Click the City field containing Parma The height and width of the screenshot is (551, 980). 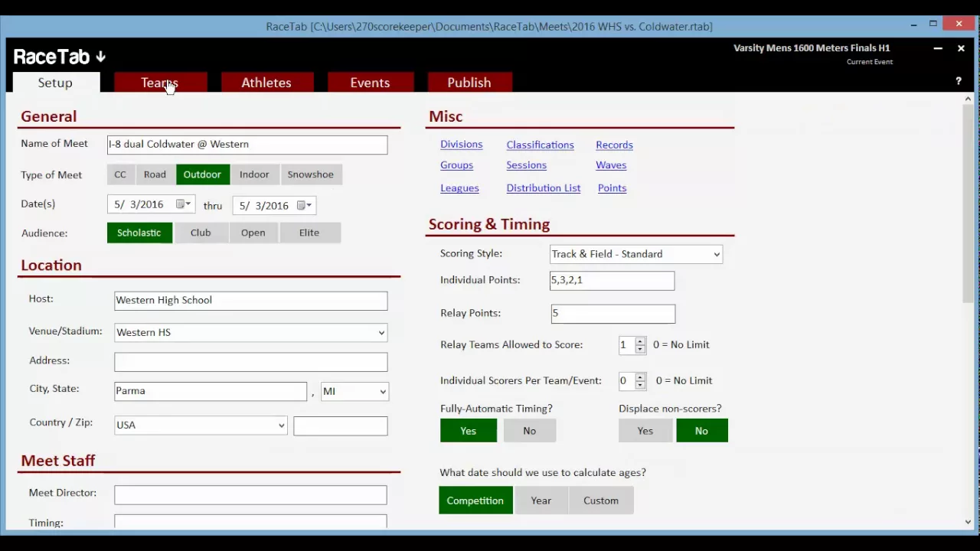tap(211, 391)
